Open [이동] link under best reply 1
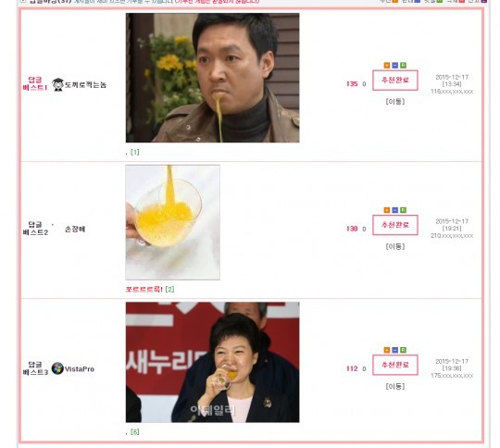The width and height of the screenshot is (500, 448). tap(395, 102)
